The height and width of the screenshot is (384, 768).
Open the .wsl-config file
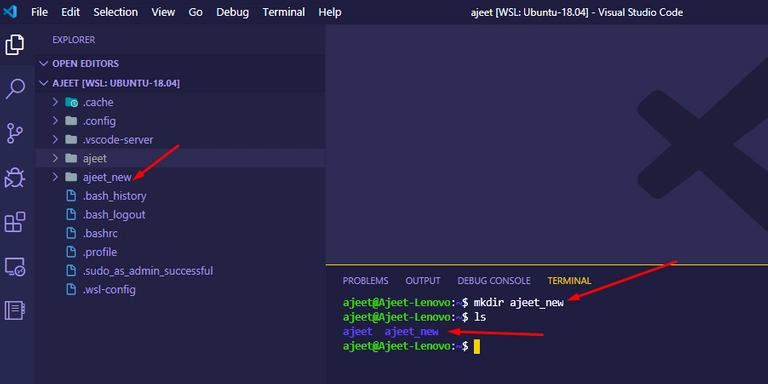(109, 289)
